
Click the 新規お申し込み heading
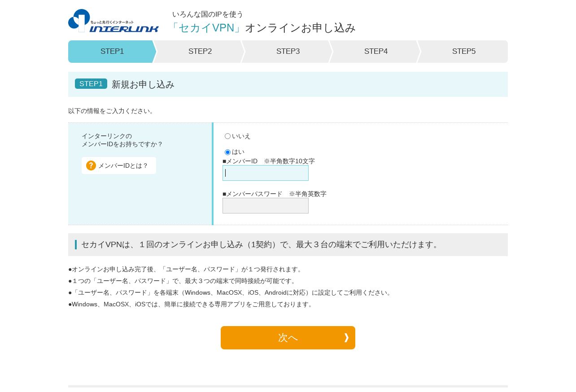tap(143, 84)
